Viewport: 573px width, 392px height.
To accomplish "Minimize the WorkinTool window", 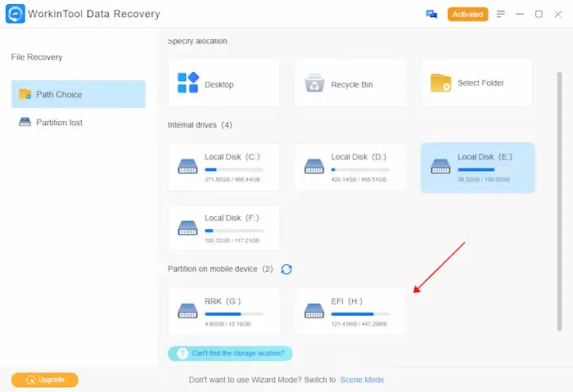I will tap(520, 14).
